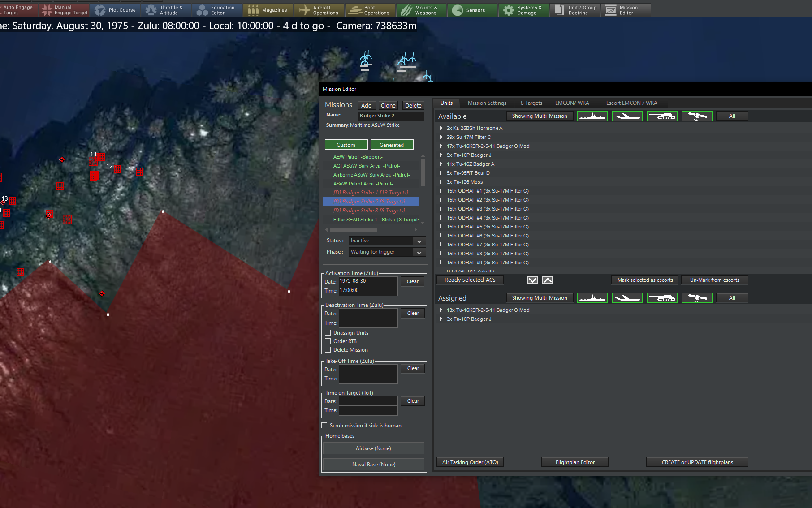The width and height of the screenshot is (812, 508).
Task: Filter Assigned units by aircraft icon
Action: (x=627, y=298)
